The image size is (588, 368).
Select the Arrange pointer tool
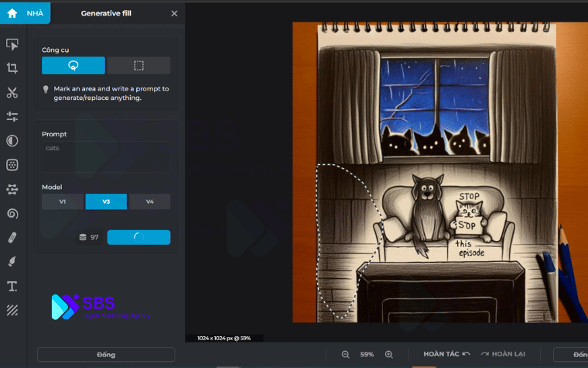point(12,44)
